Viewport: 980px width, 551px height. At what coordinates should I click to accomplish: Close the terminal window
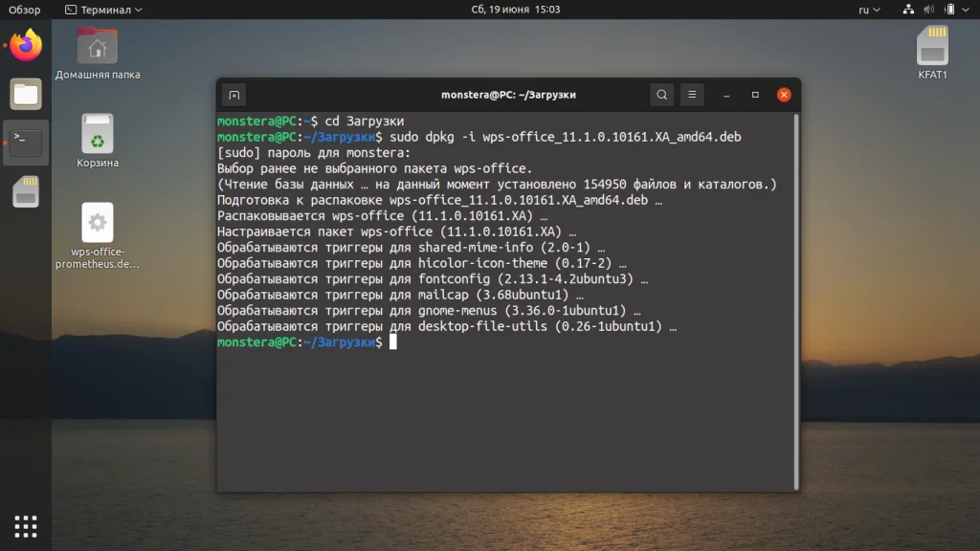point(784,95)
